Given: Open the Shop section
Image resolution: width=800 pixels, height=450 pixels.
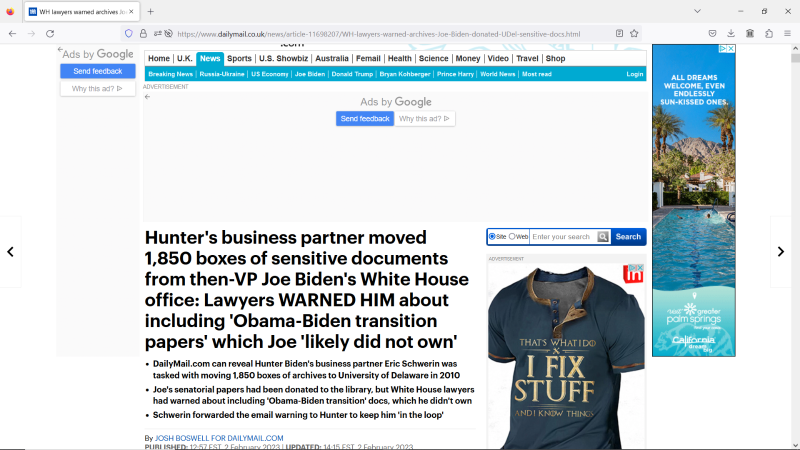Looking at the screenshot, I should pyautogui.click(x=556, y=59).
